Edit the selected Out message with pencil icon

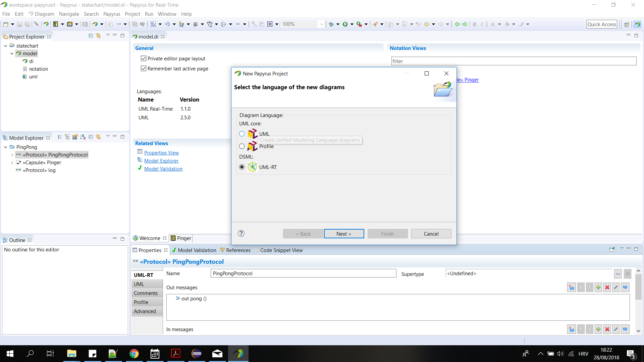pyautogui.click(x=616, y=287)
